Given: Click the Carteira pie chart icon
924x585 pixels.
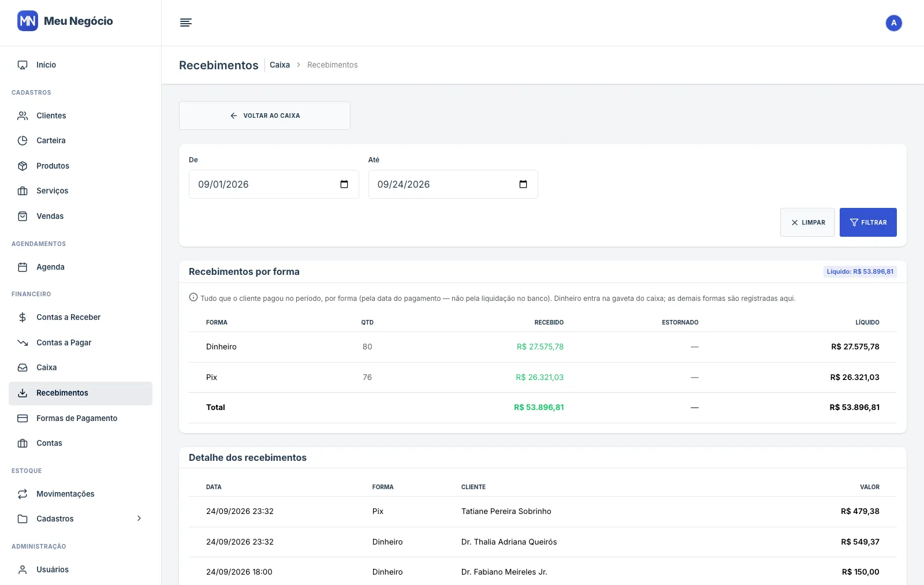Looking at the screenshot, I should [23, 140].
